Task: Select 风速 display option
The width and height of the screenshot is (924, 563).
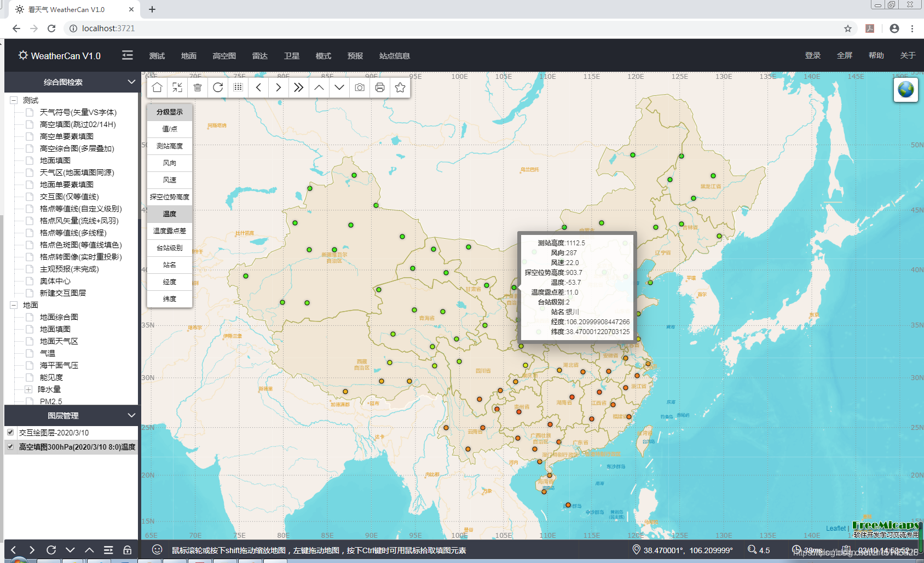Action: click(x=170, y=180)
